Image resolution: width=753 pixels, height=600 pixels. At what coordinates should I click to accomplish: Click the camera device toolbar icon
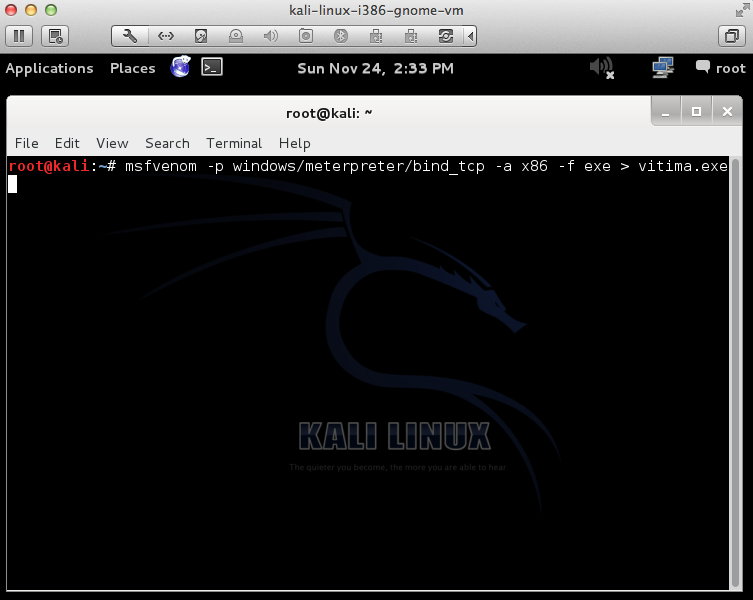(306, 36)
